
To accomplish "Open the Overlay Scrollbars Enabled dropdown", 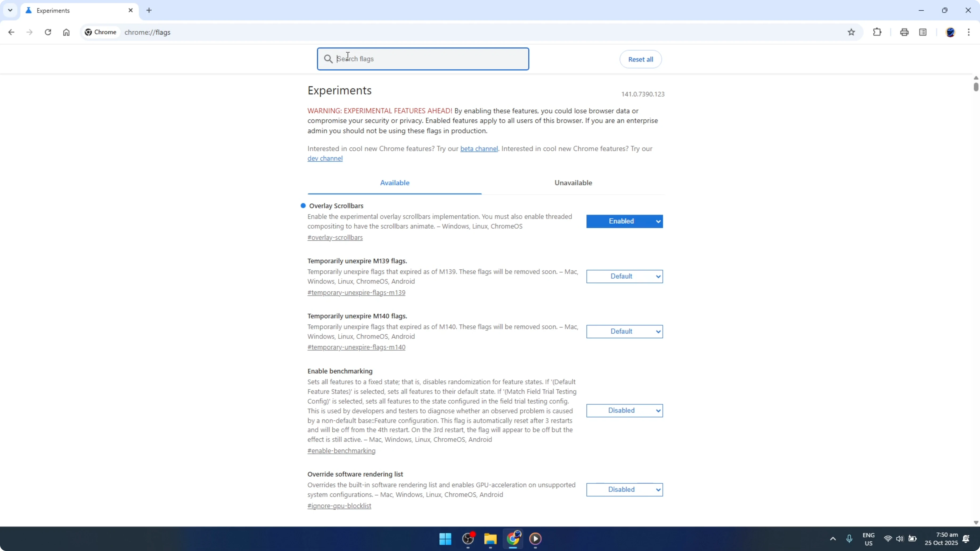I will pos(624,221).
